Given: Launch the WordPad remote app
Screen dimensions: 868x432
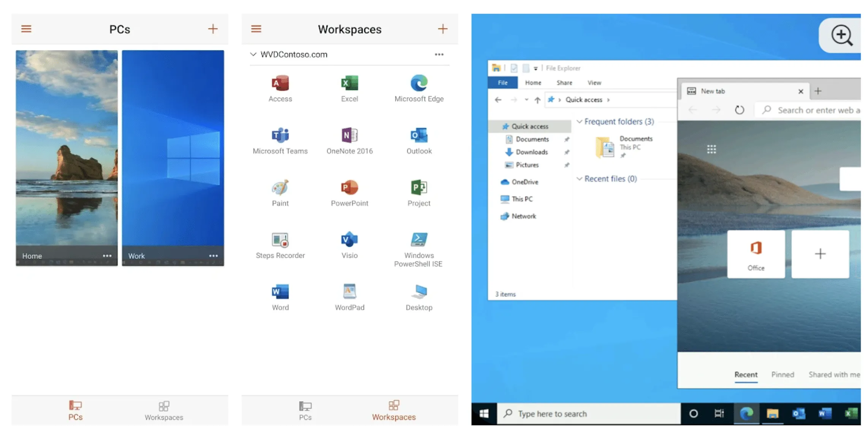Looking at the screenshot, I should (x=349, y=297).
